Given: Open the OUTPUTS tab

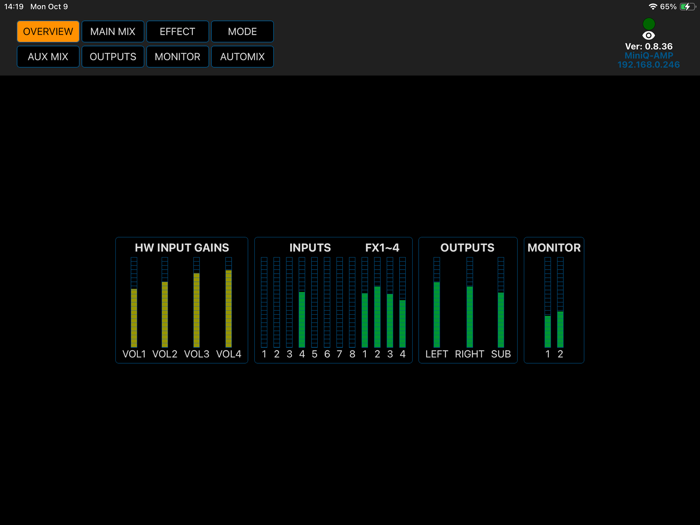Looking at the screenshot, I should 113,57.
